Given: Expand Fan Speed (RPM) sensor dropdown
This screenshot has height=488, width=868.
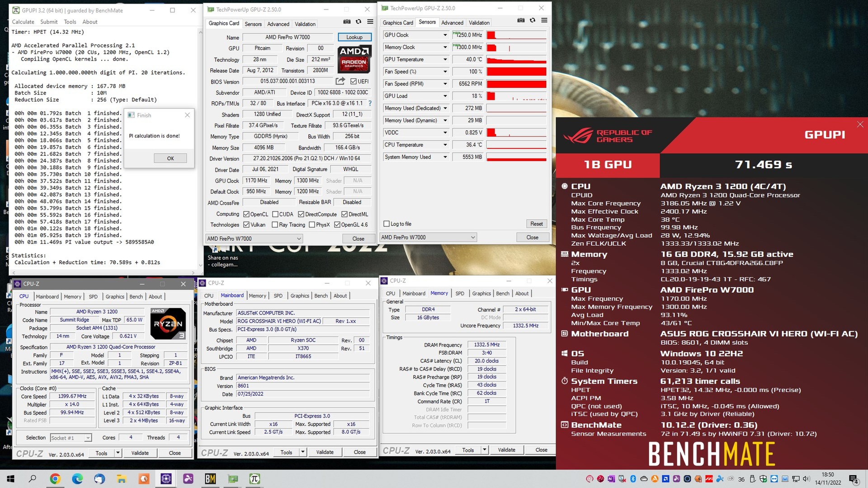Looking at the screenshot, I should click(445, 84).
